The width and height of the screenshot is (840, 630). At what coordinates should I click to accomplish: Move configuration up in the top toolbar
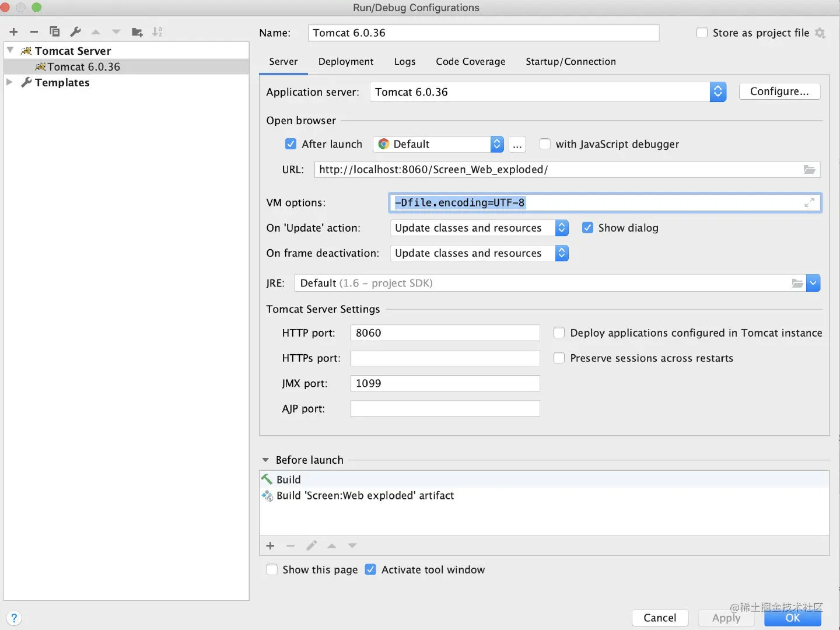pos(96,32)
